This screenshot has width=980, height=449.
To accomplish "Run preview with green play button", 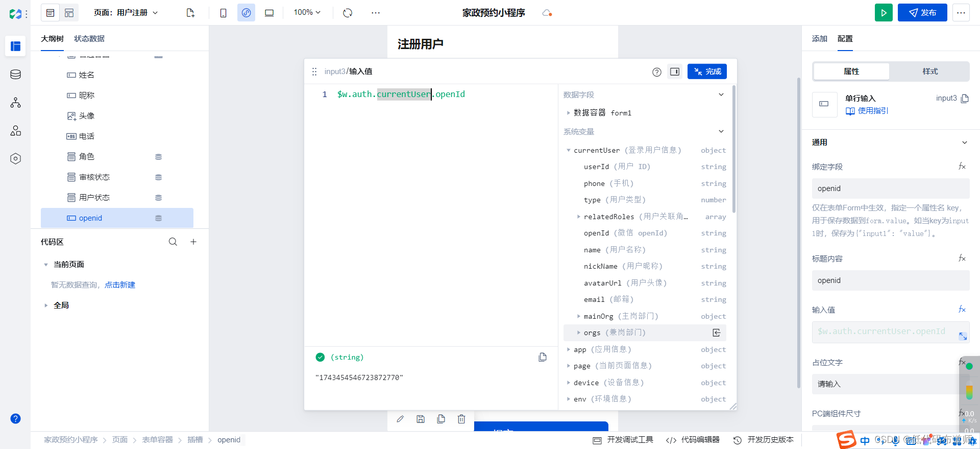I will pyautogui.click(x=884, y=13).
